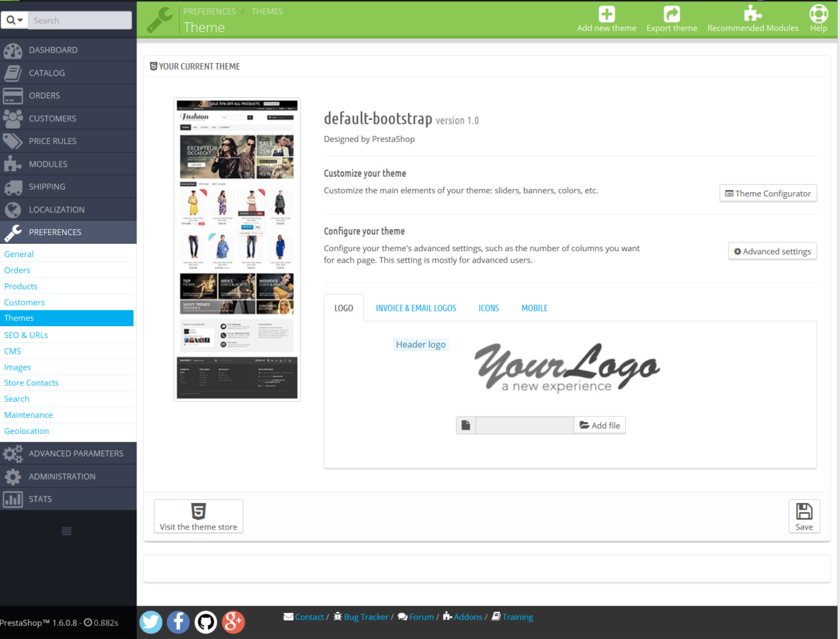840x639 pixels.
Task: Click the Preferences wrench icon in sidebar
Action: (x=13, y=232)
